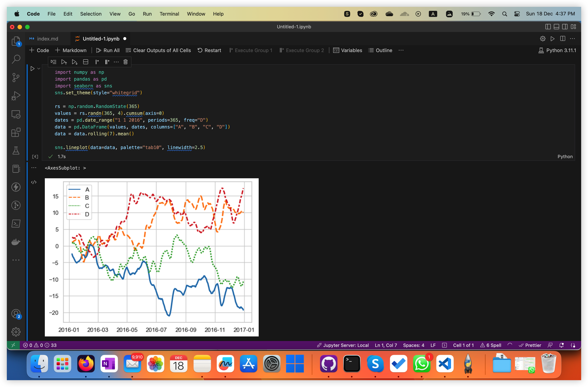Viewport: 588px width, 387px height.
Task: Click Clear Outputs of All Cells
Action: tap(158, 50)
